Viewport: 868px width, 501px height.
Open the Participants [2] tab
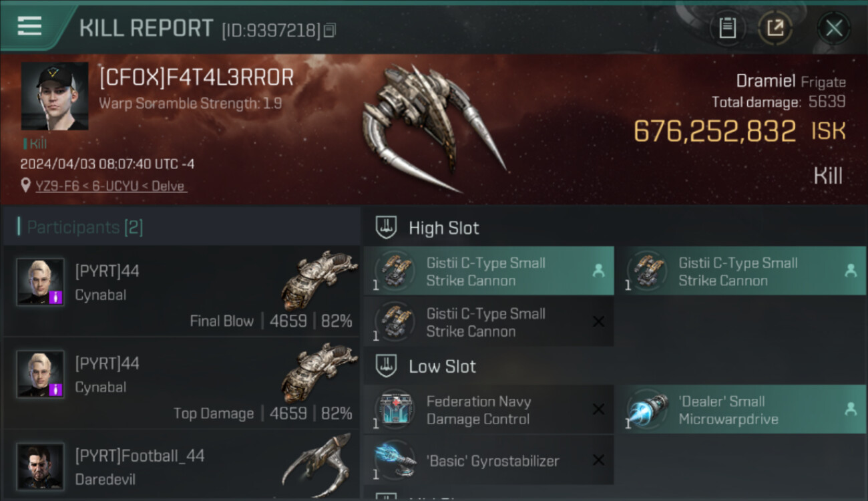pyautogui.click(x=85, y=227)
